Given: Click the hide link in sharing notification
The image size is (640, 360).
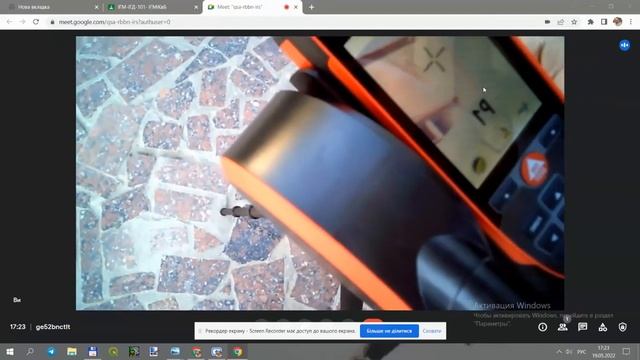Looking at the screenshot, I should tap(432, 331).
